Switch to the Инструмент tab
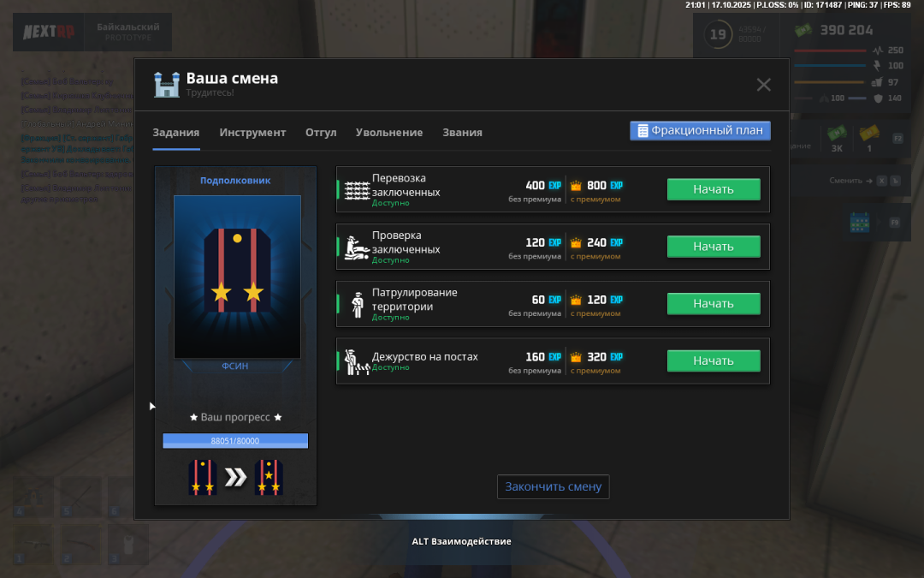 click(x=252, y=133)
